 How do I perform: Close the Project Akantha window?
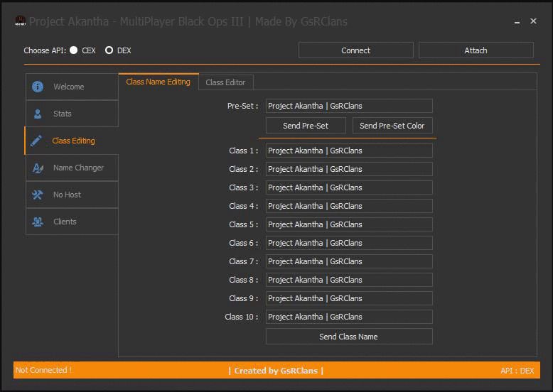click(x=533, y=21)
